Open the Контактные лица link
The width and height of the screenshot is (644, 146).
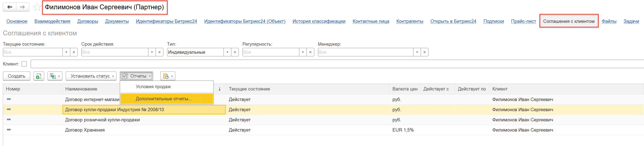(x=371, y=21)
